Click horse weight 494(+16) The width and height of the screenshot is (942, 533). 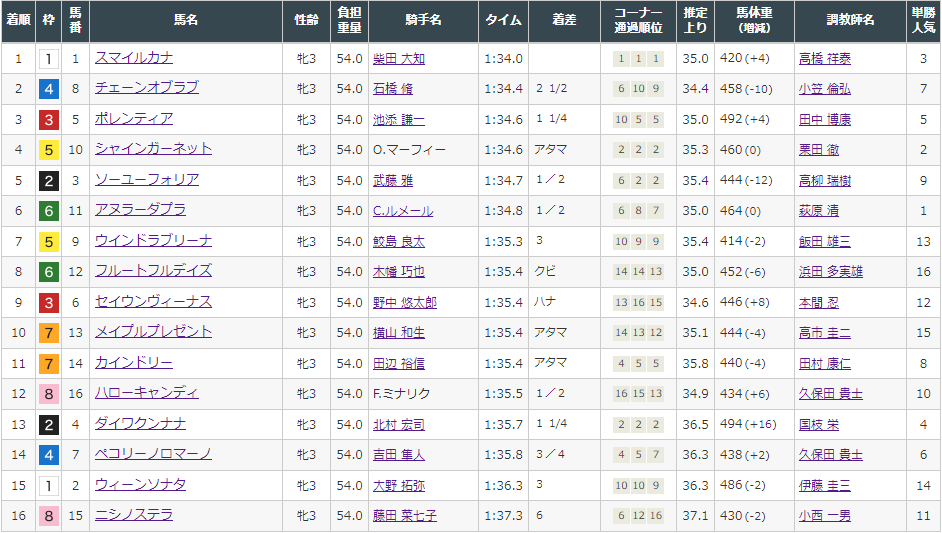tap(748, 424)
